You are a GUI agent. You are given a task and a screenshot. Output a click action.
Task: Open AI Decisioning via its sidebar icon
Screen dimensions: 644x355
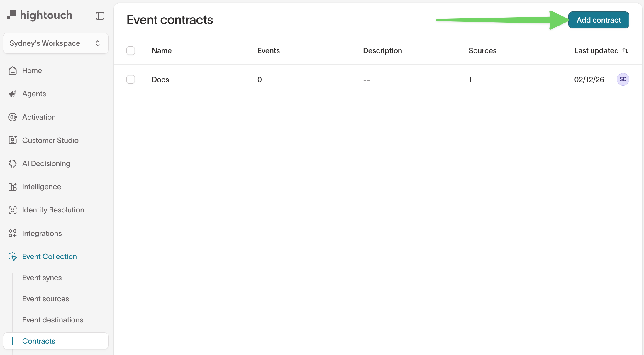coord(12,163)
